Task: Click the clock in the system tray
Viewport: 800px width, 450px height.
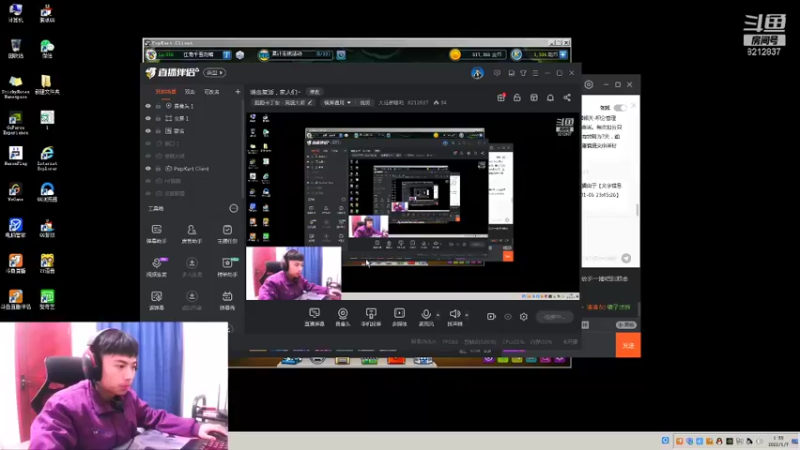Action: point(779,441)
